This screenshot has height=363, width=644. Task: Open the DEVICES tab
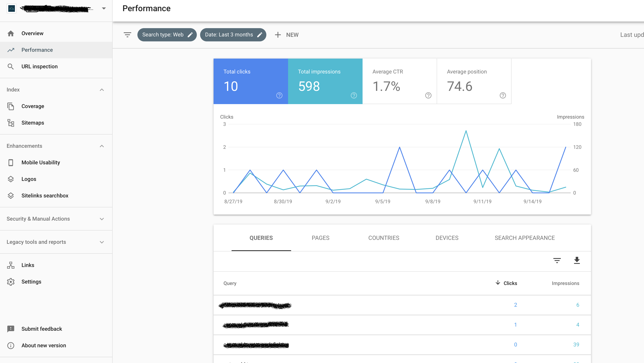tap(447, 238)
